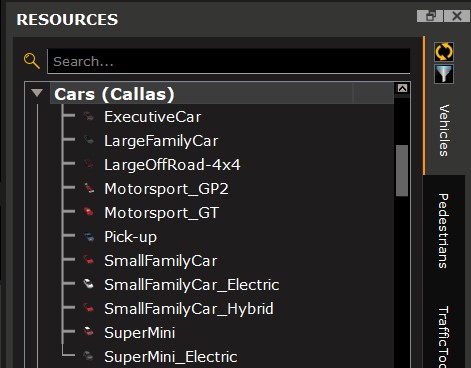Screen dimensions: 471x368
Task: Undock the Resources panel
Action: 430,16
